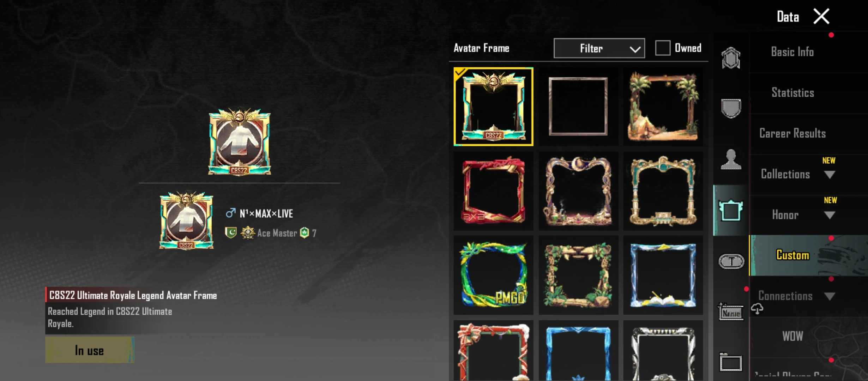
Task: Expand the Connections section arrow
Action: click(x=830, y=296)
